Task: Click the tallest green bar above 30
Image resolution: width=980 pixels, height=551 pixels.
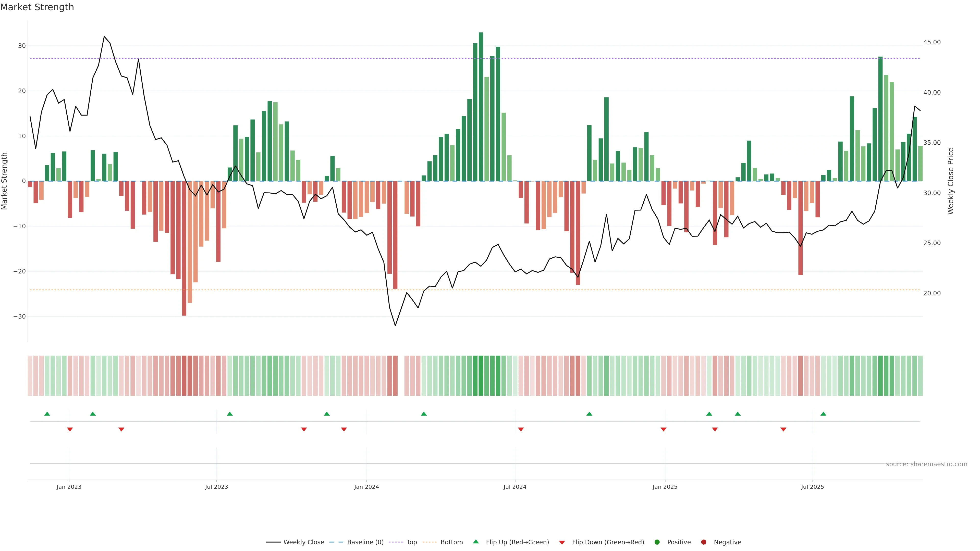Action: click(481, 106)
